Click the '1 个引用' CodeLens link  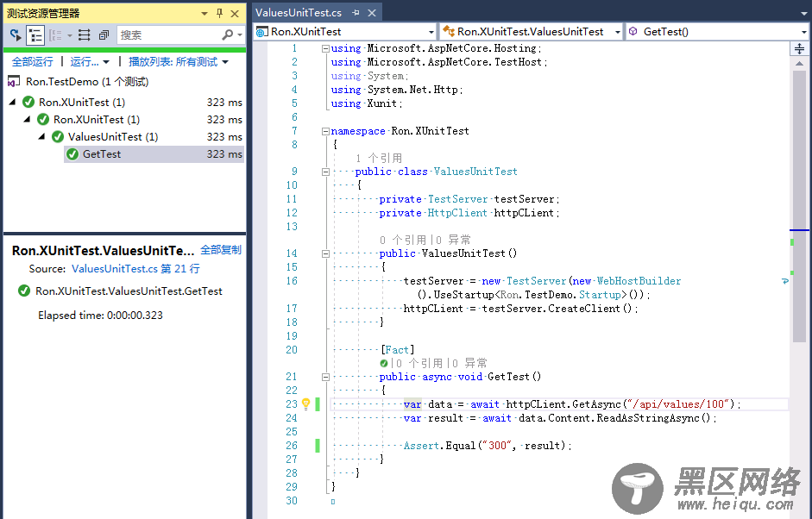[379, 158]
